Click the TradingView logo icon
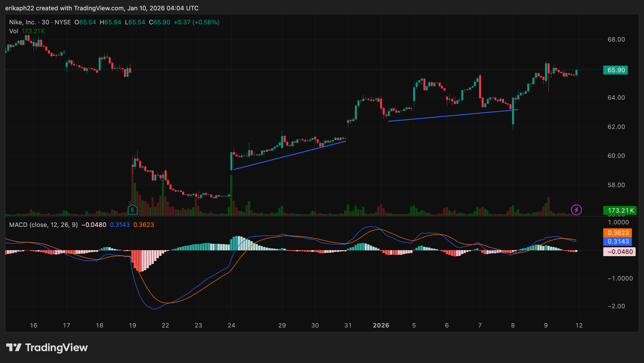This screenshot has width=644, height=363. point(14,348)
